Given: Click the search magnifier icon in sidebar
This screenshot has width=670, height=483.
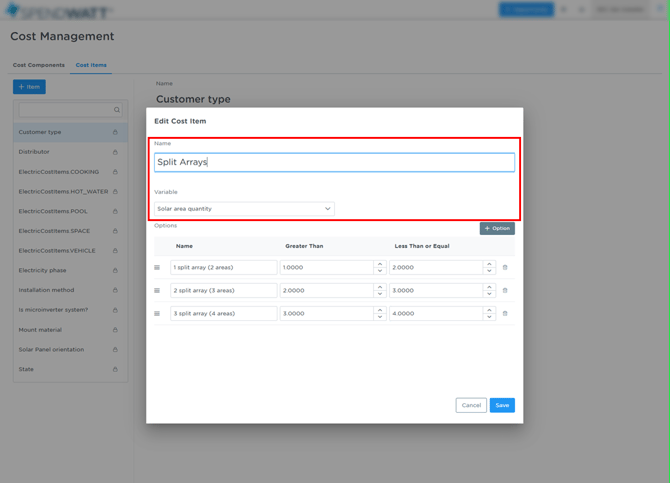Looking at the screenshot, I should click(117, 110).
